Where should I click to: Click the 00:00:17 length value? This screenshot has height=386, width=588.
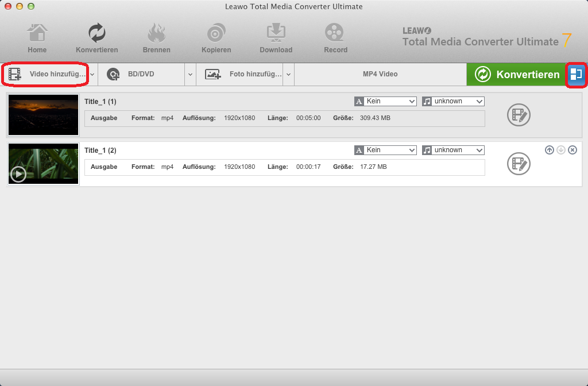[x=308, y=167]
